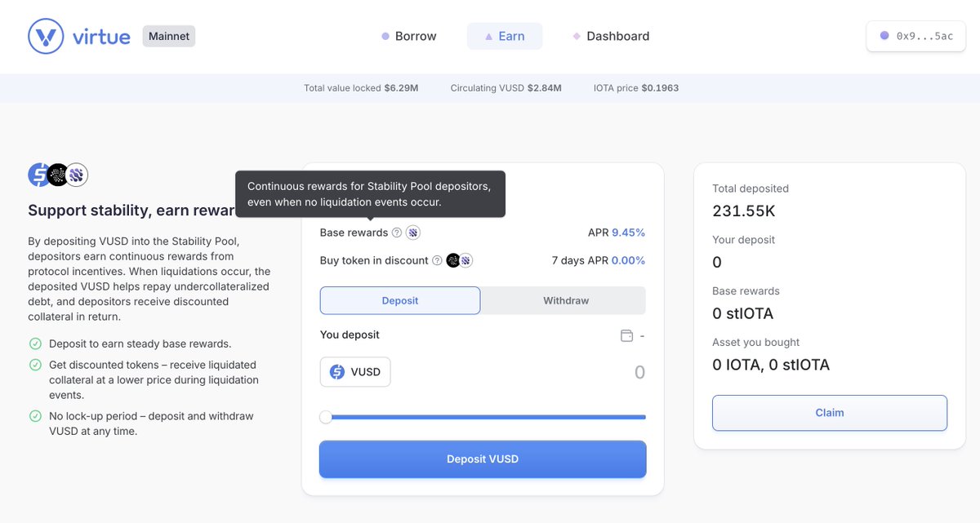Open the Borrow page
Image resolution: width=980 pixels, height=523 pixels.
click(x=409, y=36)
